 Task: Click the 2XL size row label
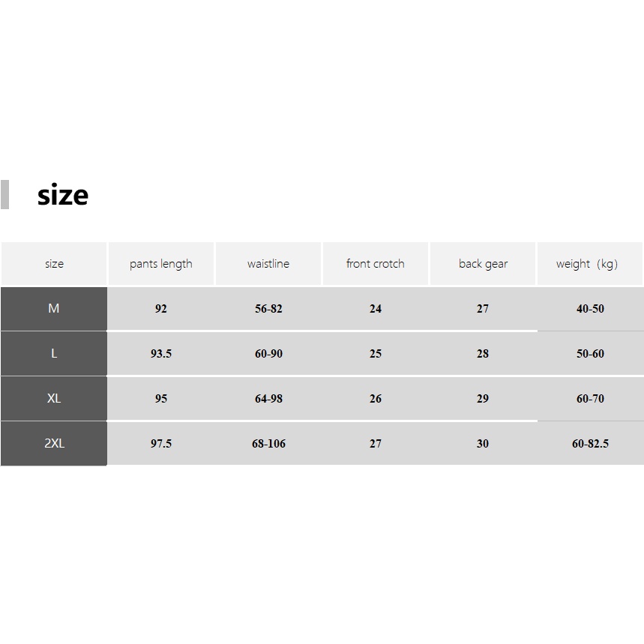[54, 443]
